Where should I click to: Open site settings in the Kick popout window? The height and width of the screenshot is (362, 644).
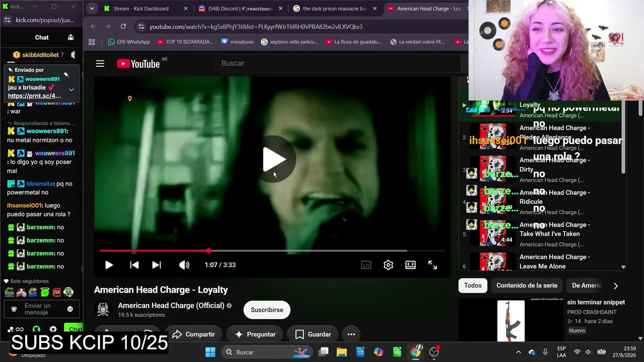[7, 20]
